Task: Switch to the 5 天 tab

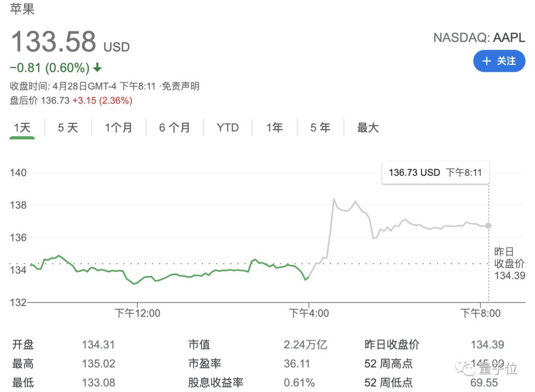Action: tap(68, 128)
